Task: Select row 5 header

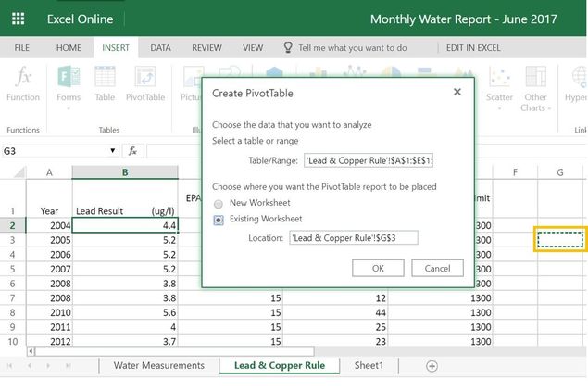Action: (13, 269)
